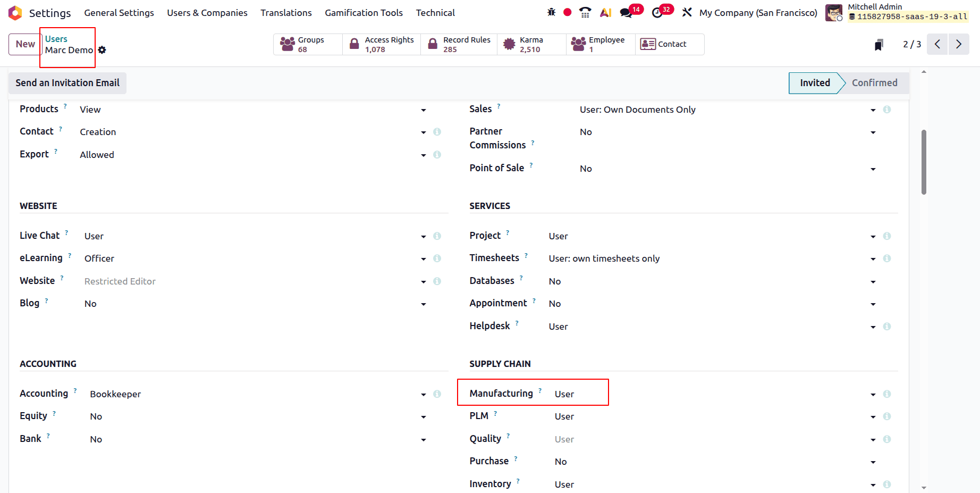The width and height of the screenshot is (980, 493).
Task: Go to previous user record
Action: click(937, 44)
